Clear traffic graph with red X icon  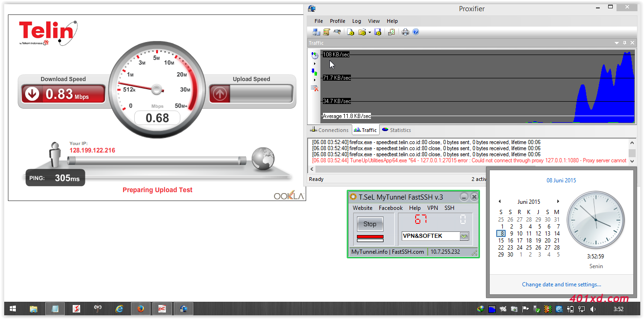315,88
